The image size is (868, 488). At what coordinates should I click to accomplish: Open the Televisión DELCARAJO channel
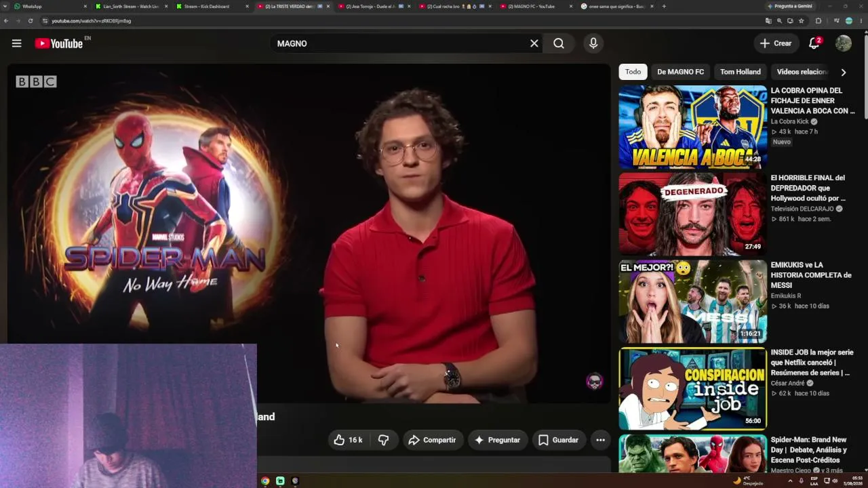[x=802, y=209]
